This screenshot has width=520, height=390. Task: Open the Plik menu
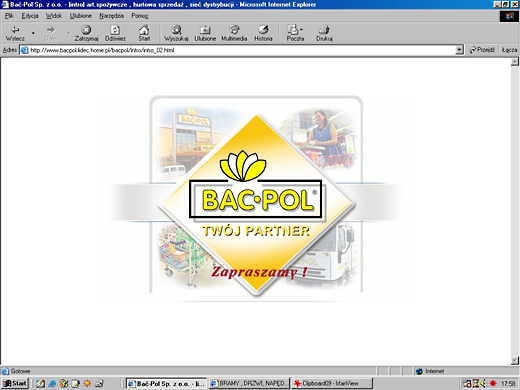coord(9,16)
